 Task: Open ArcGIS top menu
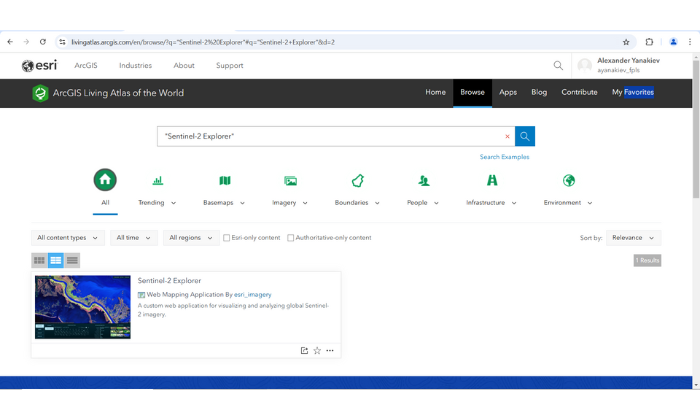86,66
